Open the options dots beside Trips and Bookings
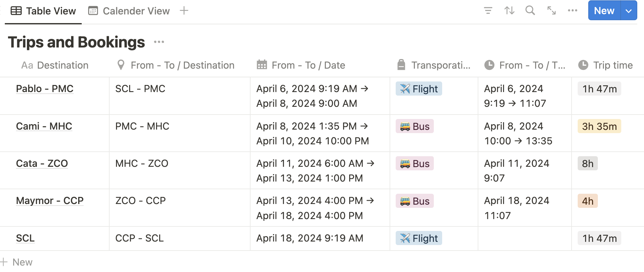 (159, 42)
